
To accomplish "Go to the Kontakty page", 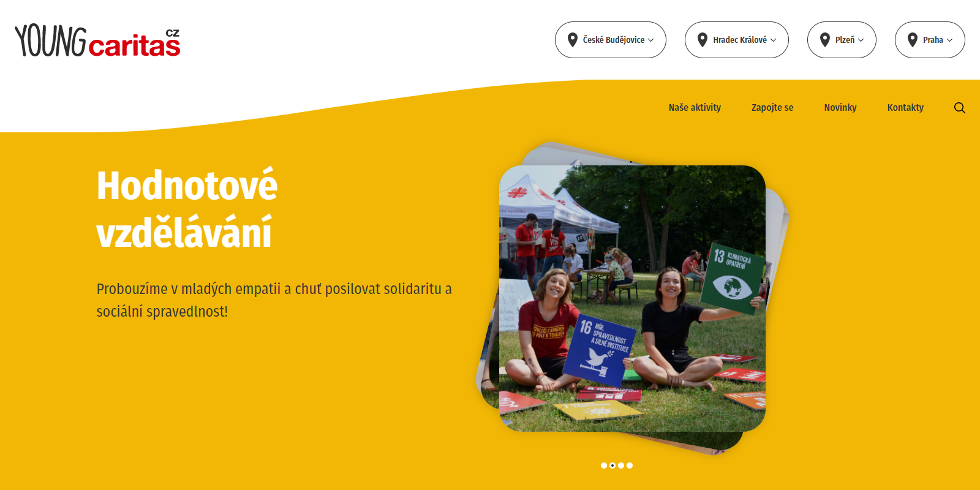I will point(905,107).
